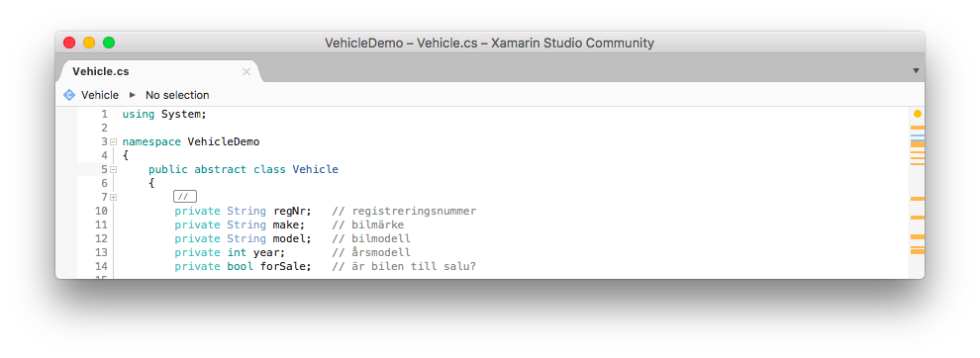Click line number 14 in the gutter
Viewport: 980px width, 358px height.
(101, 266)
